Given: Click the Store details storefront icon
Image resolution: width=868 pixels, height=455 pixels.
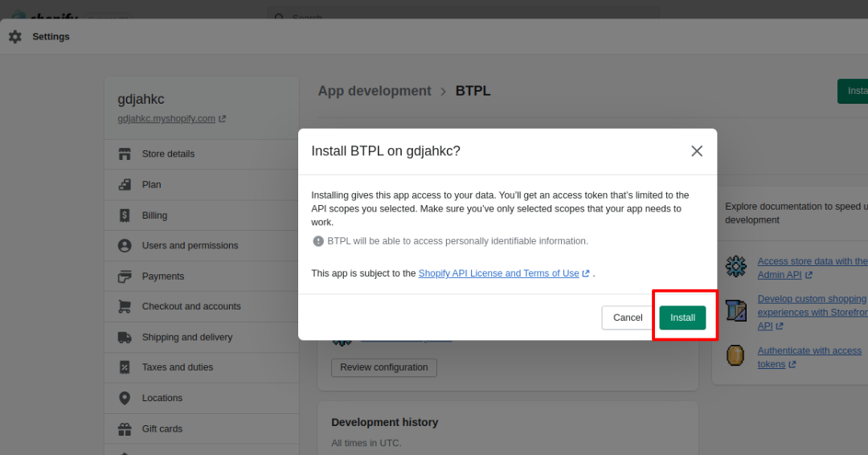Looking at the screenshot, I should [x=125, y=154].
